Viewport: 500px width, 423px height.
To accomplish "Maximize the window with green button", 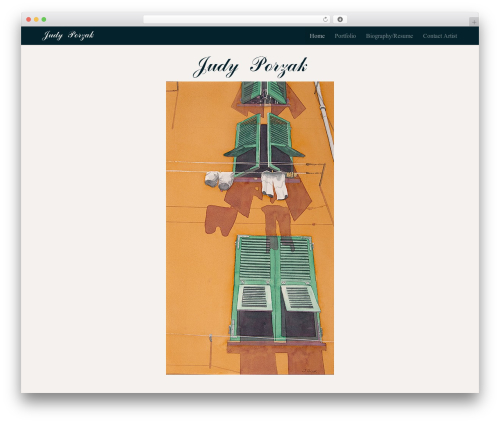I will (44, 19).
